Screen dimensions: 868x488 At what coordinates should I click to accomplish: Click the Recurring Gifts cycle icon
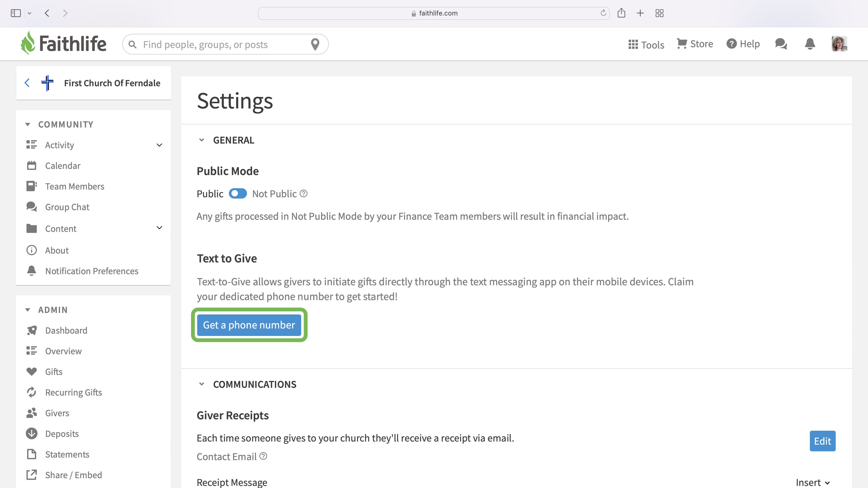32,392
